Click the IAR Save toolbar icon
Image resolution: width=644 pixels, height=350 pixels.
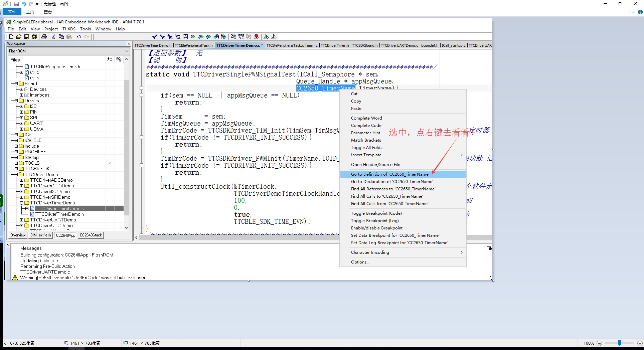(27, 37)
